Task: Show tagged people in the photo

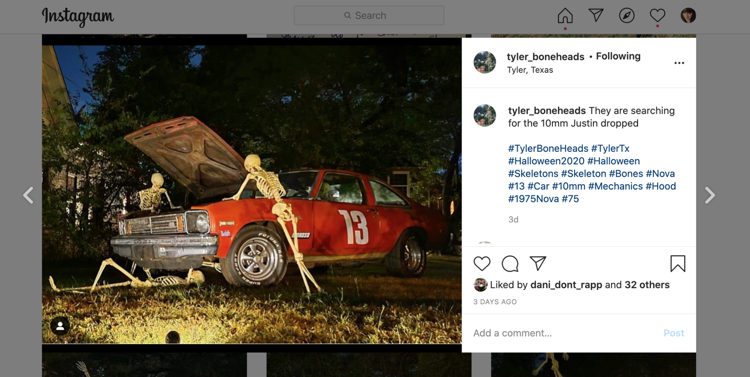Action: point(60,326)
